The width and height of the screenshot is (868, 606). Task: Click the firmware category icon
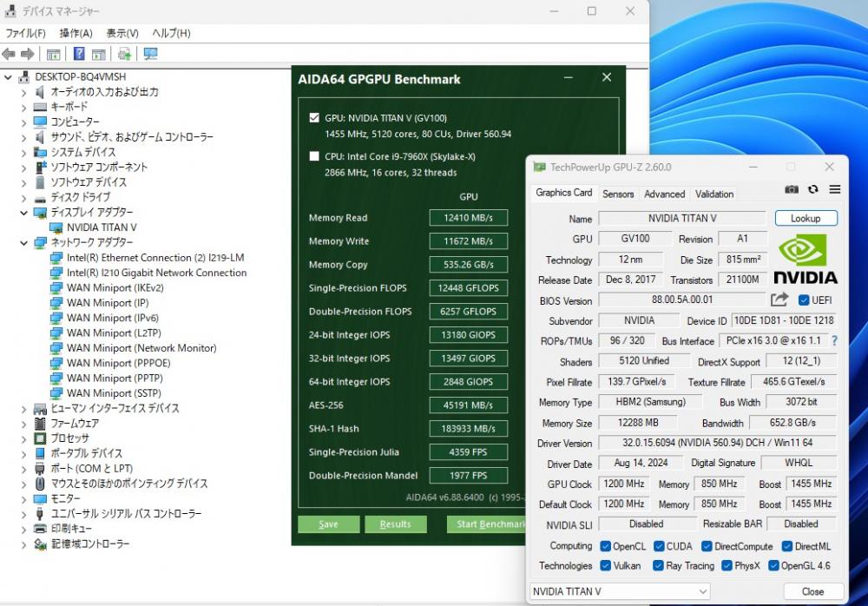(40, 423)
